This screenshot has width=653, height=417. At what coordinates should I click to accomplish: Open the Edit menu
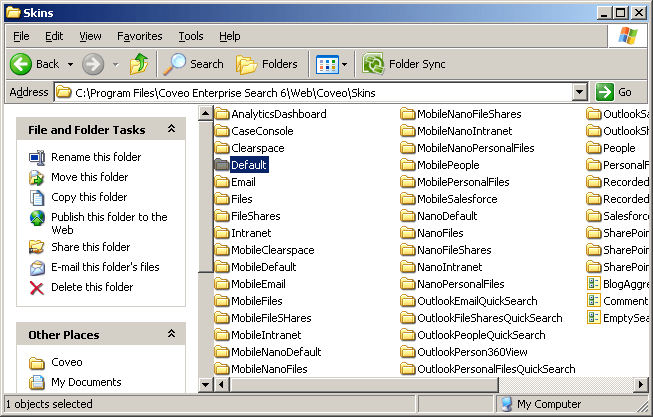click(54, 36)
